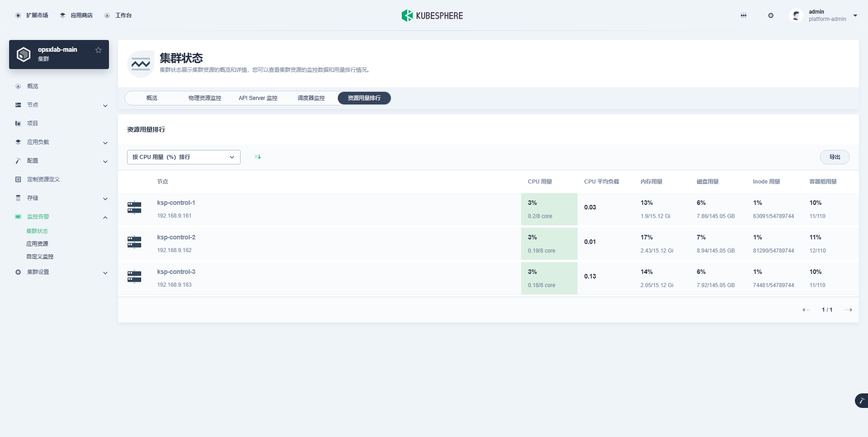Viewport: 868px width, 437px height.
Task: Expand the admin user dropdown arrow
Action: (x=855, y=15)
